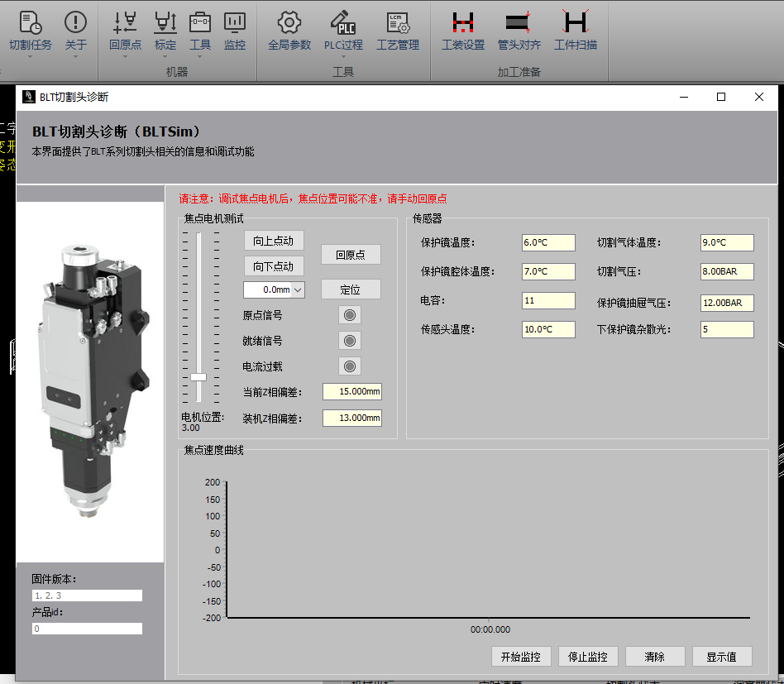The height and width of the screenshot is (684, 784).
Task: Click the 传感头温度 10.0°C field
Action: [548, 329]
